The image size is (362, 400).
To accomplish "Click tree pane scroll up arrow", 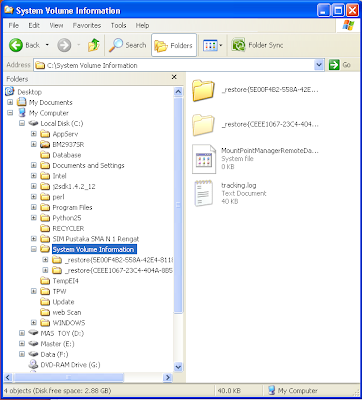I will coord(178,92).
